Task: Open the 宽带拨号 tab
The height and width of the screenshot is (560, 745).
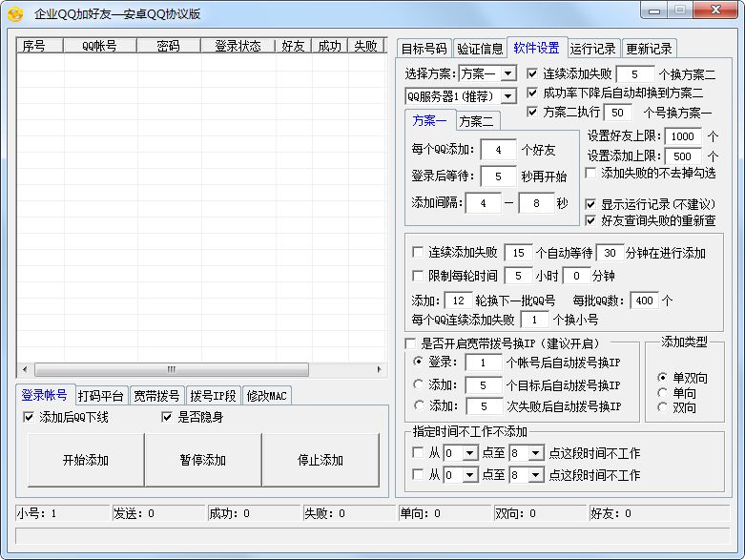Action: pyautogui.click(x=156, y=396)
